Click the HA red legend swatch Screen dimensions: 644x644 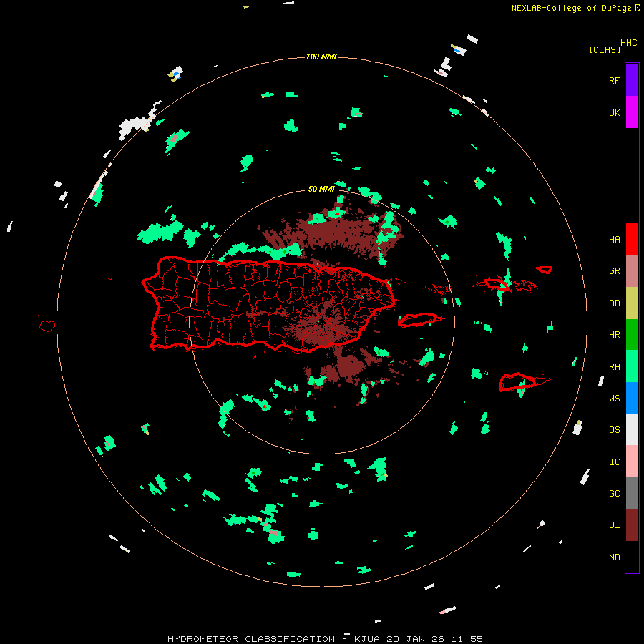[x=632, y=239]
